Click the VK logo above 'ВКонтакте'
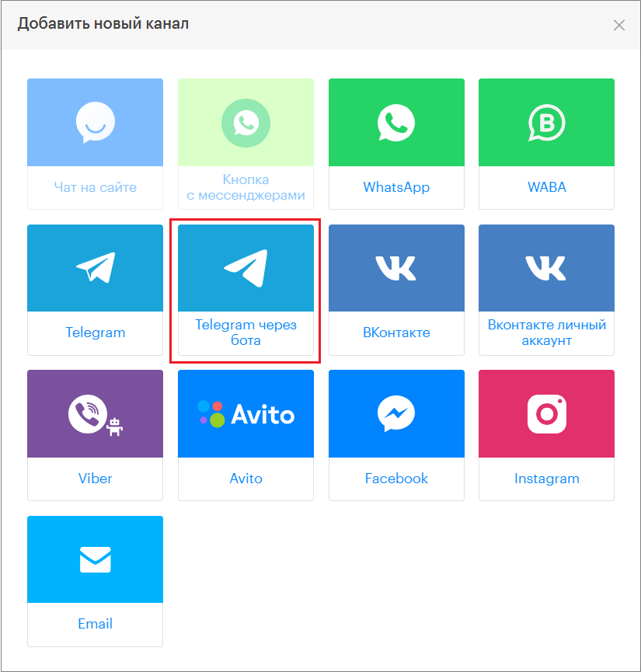The image size is (641, 672). click(x=396, y=268)
